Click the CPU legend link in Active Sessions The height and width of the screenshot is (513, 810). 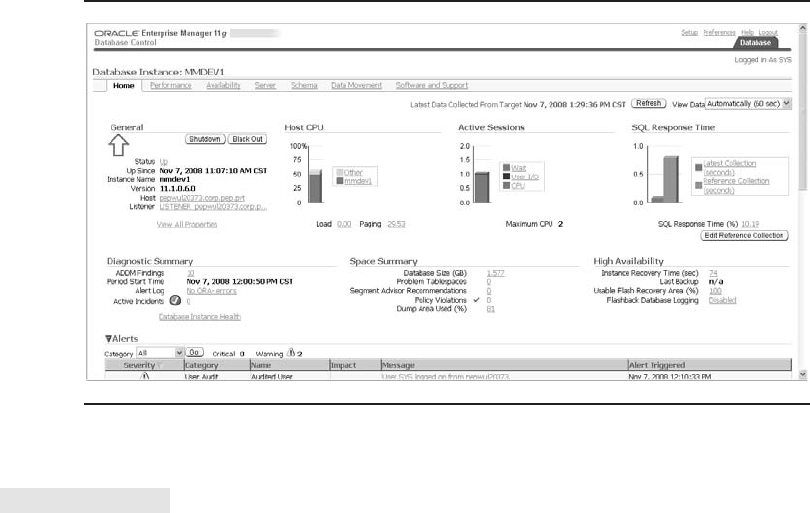(x=518, y=185)
